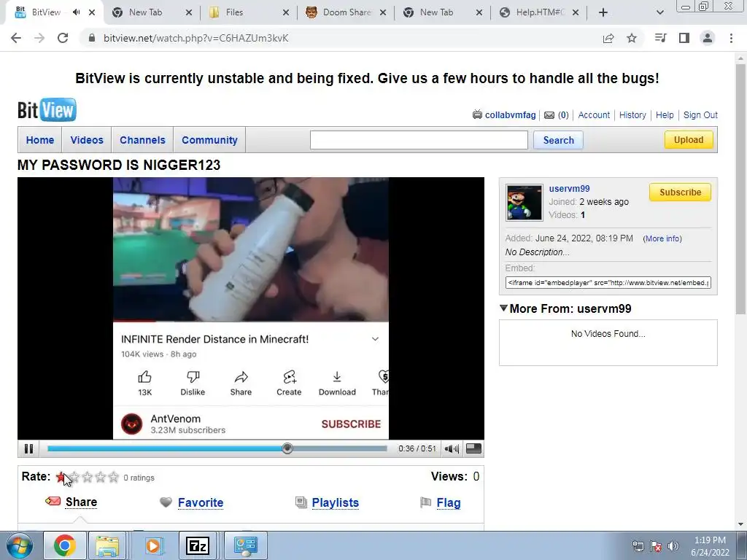Click the heart Favorite icon
This screenshot has height=560, width=747.
pos(166,502)
